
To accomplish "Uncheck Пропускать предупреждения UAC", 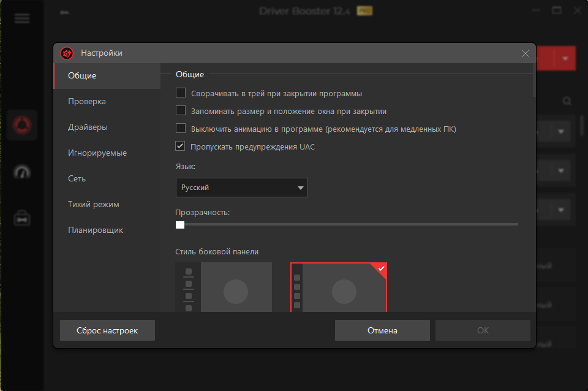I will [180, 146].
